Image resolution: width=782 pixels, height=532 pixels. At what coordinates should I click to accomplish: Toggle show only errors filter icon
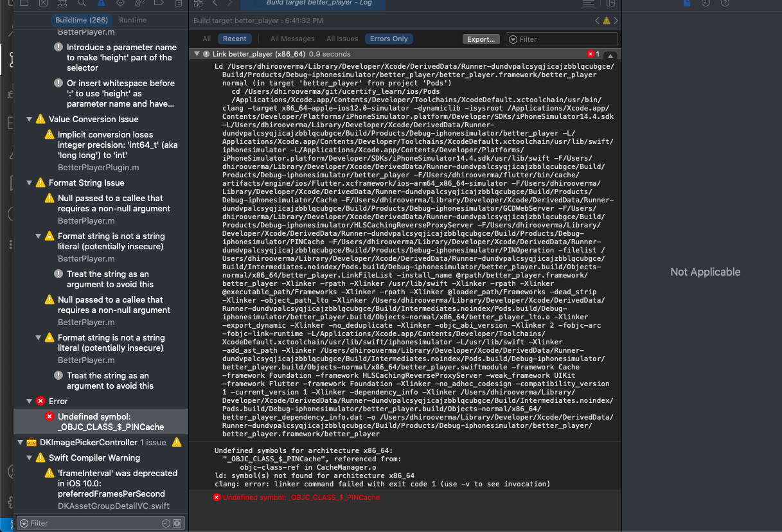(177, 523)
